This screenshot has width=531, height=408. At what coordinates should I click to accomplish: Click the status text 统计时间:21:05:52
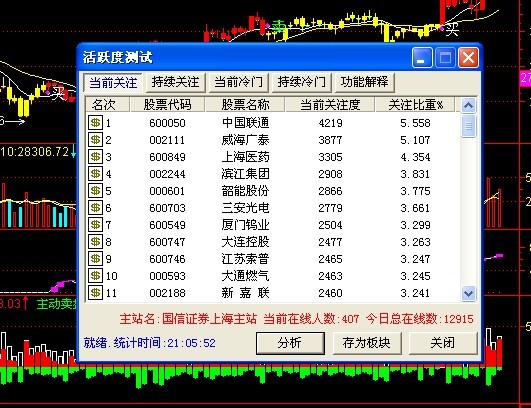click(165, 343)
